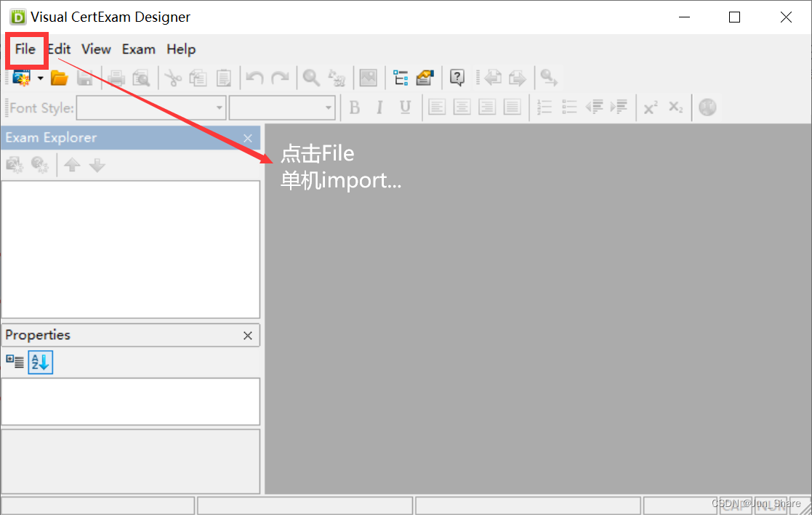Toggle numbered list
Viewport: 812px width, 515px height.
coord(544,108)
